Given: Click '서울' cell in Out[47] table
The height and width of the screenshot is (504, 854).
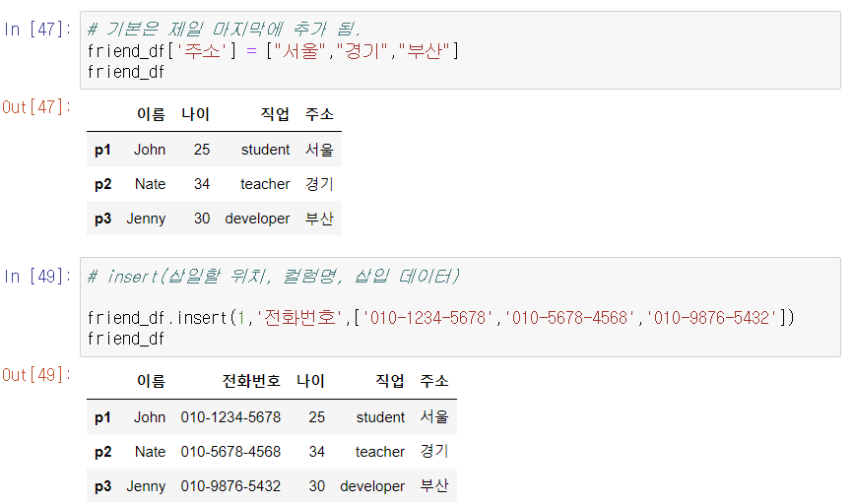Looking at the screenshot, I should [319, 149].
